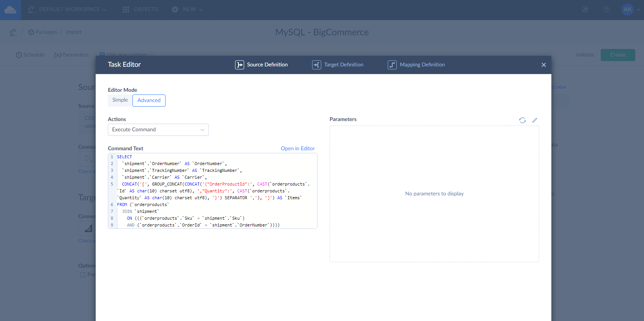Click the Source Definition icon
Viewport: 644px width, 321px height.
point(240,65)
